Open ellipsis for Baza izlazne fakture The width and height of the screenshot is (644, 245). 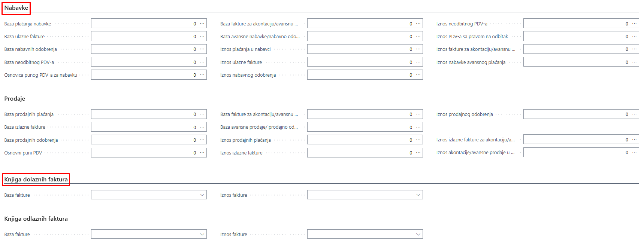202,127
